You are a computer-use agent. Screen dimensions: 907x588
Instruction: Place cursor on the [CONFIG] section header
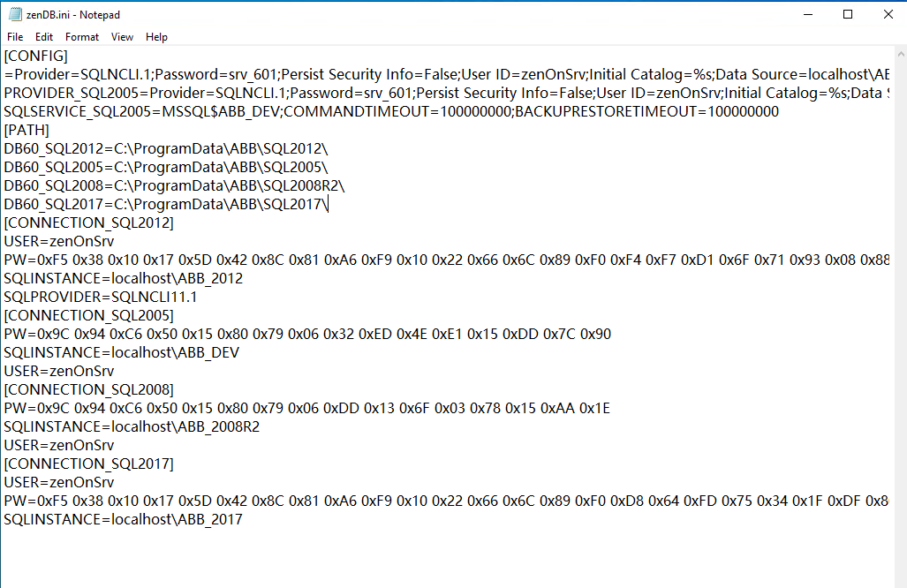[35, 56]
